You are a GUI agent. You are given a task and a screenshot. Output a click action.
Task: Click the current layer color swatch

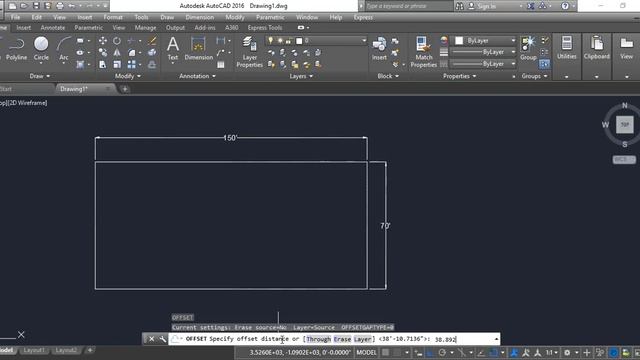point(299,40)
